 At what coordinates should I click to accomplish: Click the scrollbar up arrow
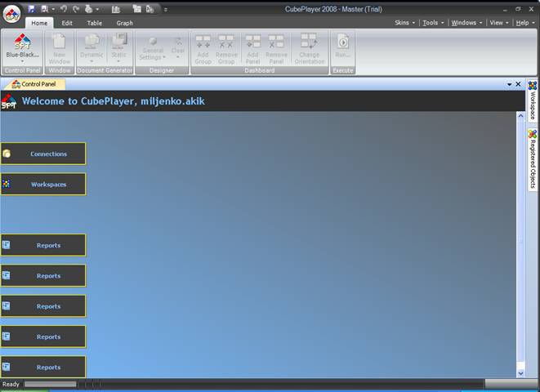[x=520, y=116]
